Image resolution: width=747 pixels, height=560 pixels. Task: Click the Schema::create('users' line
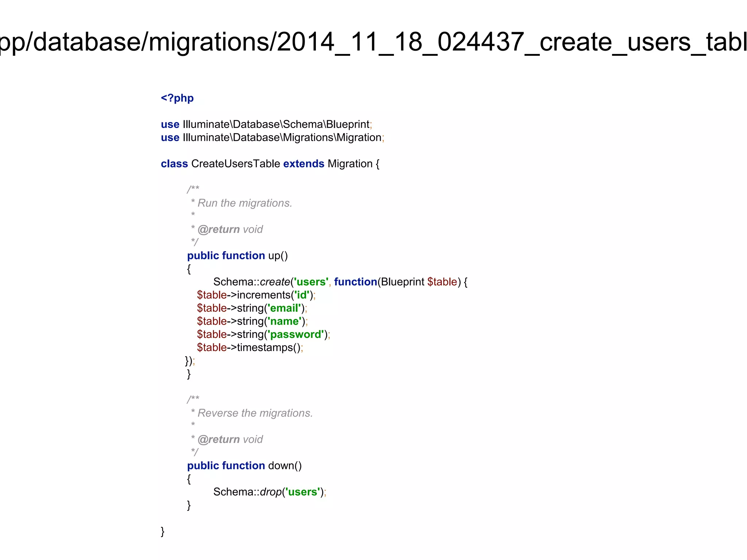click(340, 282)
